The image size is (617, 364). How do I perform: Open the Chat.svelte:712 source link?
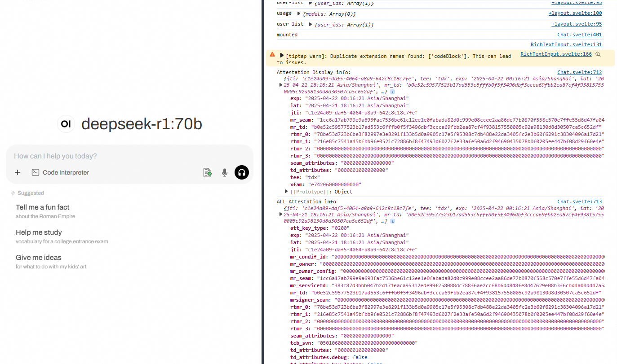(580, 72)
